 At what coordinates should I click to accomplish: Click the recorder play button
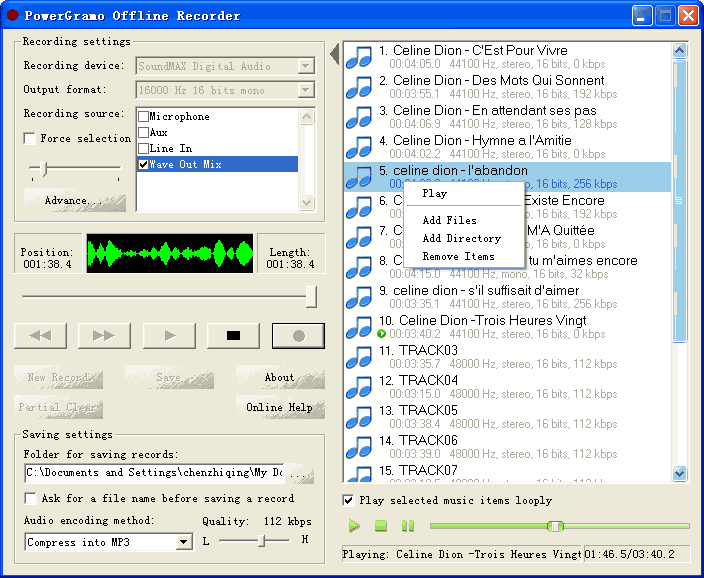click(x=169, y=335)
